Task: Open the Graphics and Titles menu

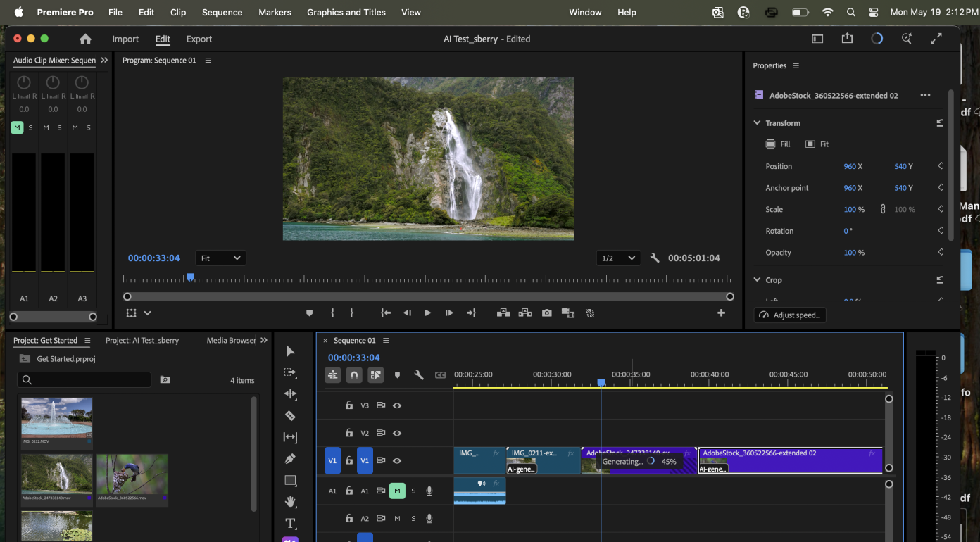Action: point(346,12)
